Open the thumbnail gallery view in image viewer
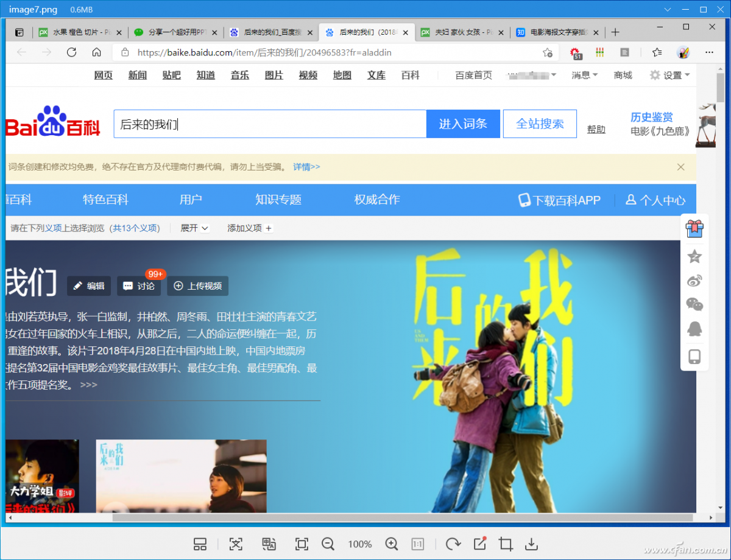 click(200, 544)
